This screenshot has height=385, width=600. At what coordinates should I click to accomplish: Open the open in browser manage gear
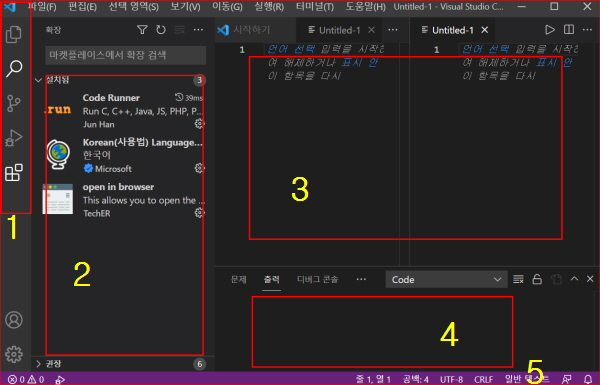[199, 212]
